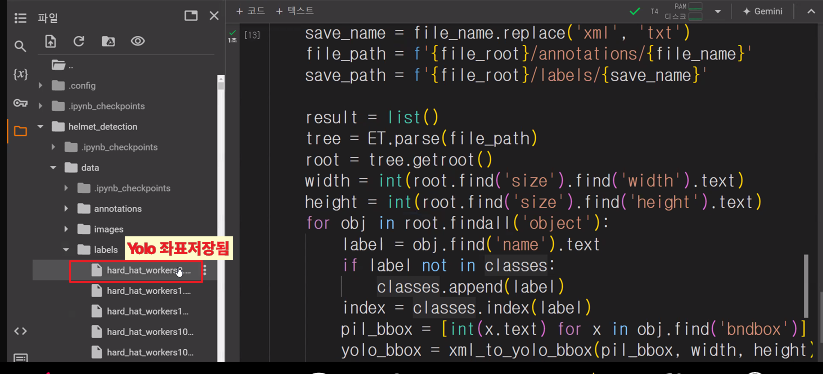Click the helmet_detection folder icon
Image resolution: width=823 pixels, height=374 pixels.
coord(58,126)
